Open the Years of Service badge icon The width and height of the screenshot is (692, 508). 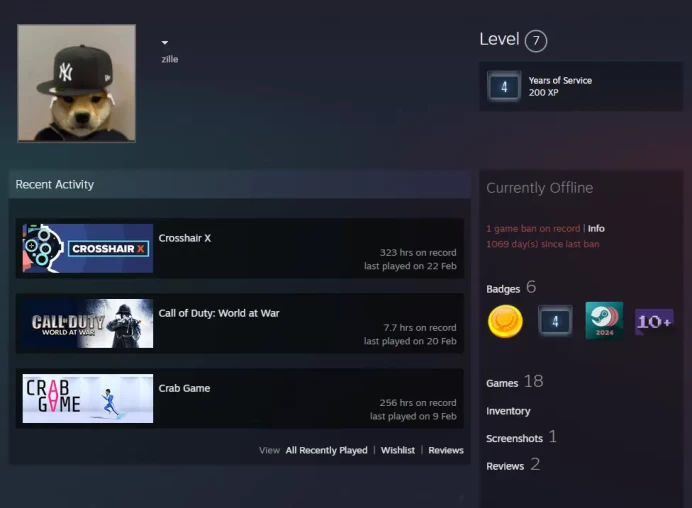coord(504,87)
